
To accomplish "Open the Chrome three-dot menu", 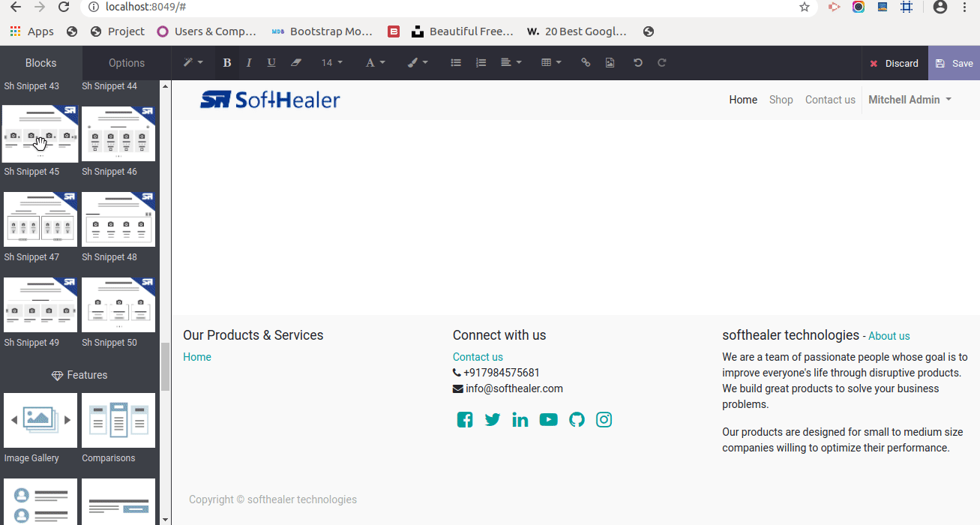I will click(x=965, y=7).
